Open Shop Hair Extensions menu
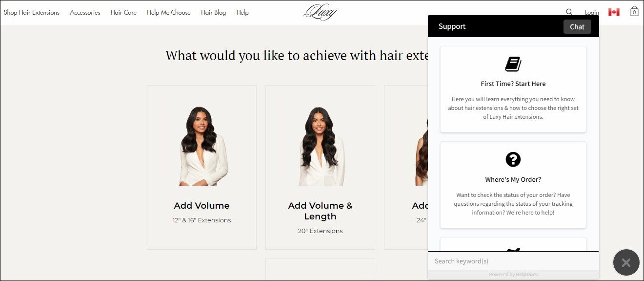Screen dimensions: 644x281 (x=32, y=13)
